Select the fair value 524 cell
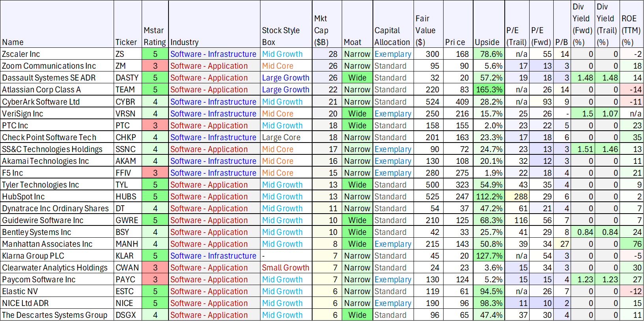The height and width of the screenshot is (321, 644). (429, 101)
